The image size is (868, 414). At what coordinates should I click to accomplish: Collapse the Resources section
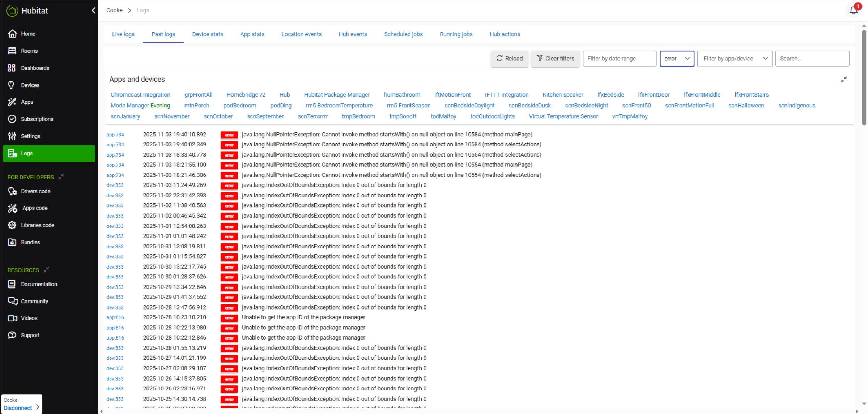coord(46,270)
